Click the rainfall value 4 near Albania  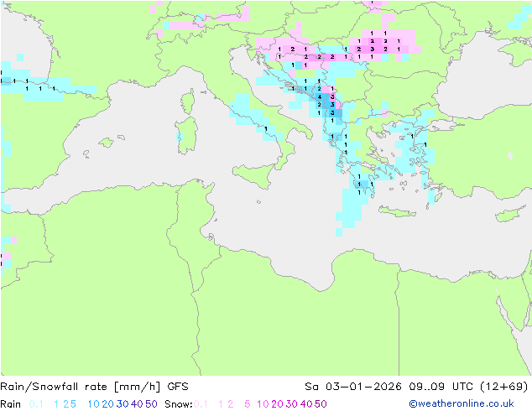coord(319,97)
